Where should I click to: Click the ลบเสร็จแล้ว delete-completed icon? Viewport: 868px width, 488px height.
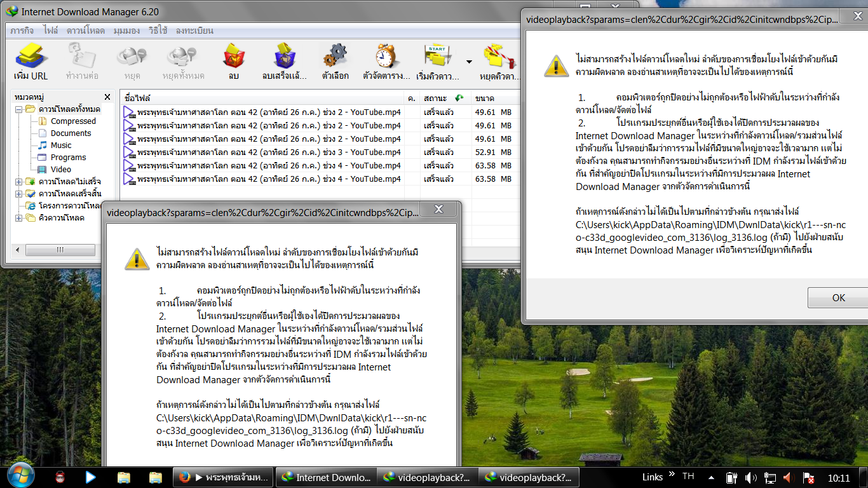[285, 62]
